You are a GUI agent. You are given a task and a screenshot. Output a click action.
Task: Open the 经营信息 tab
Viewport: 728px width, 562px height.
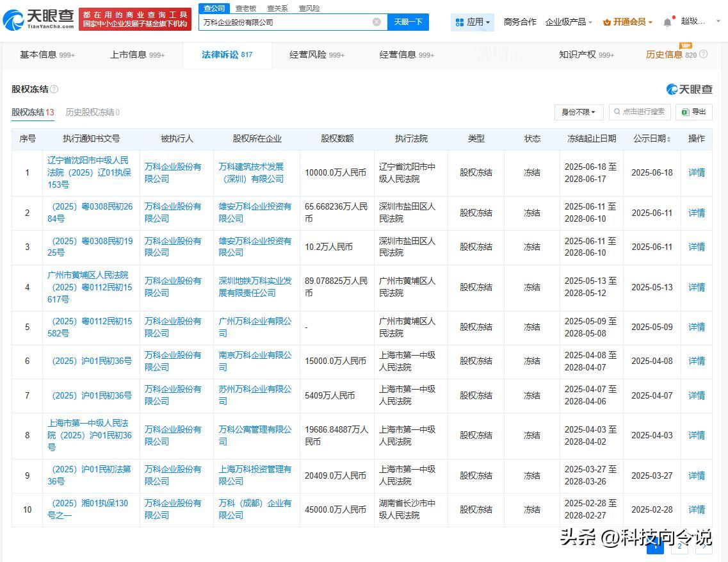pos(407,55)
